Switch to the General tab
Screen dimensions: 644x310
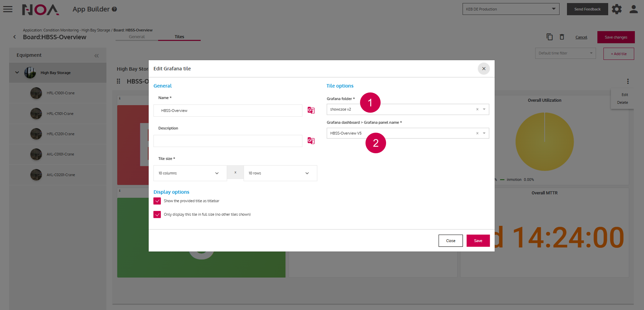tap(137, 37)
